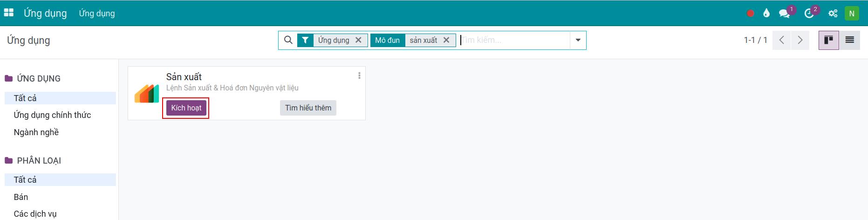Go to previous page arrow
This screenshot has width=868, height=220.
click(x=782, y=40)
